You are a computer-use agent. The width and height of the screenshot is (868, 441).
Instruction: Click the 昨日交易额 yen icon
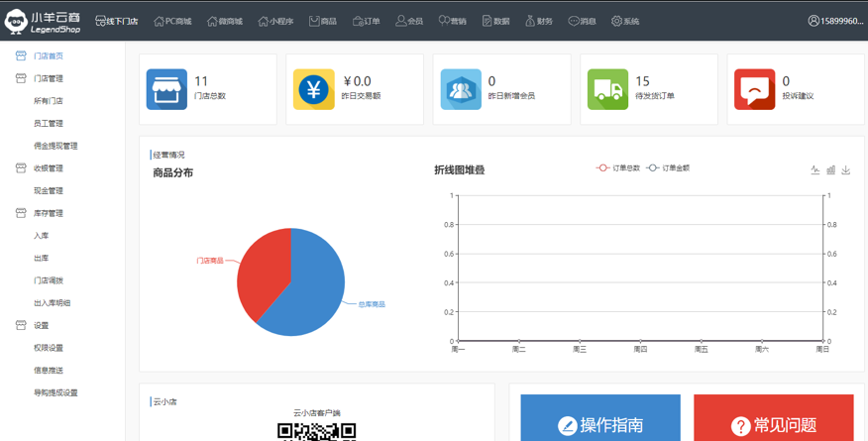coord(313,89)
